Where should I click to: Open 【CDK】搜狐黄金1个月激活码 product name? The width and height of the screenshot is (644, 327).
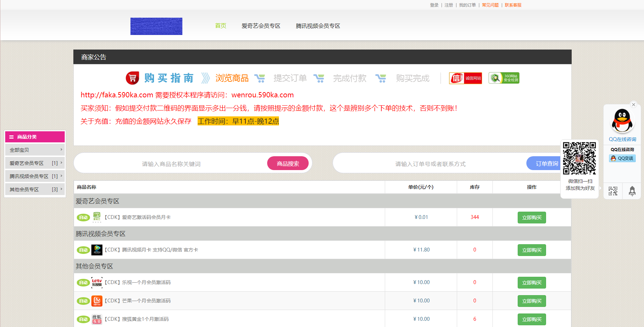pyautogui.click(x=136, y=319)
